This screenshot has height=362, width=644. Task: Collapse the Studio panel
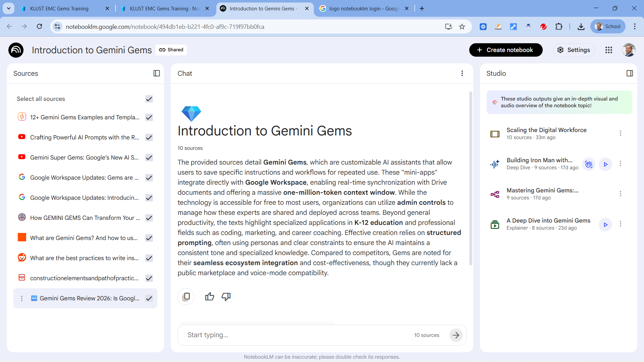(x=630, y=73)
